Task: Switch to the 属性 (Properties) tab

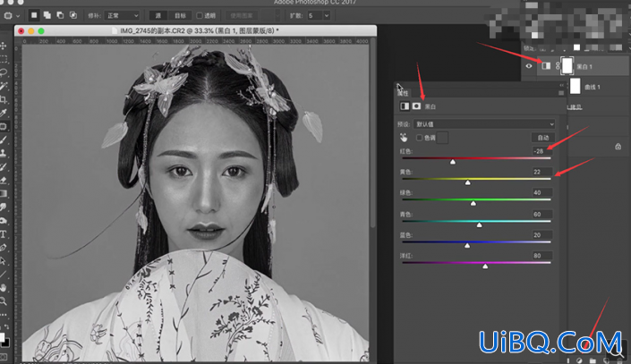Action: tap(403, 93)
